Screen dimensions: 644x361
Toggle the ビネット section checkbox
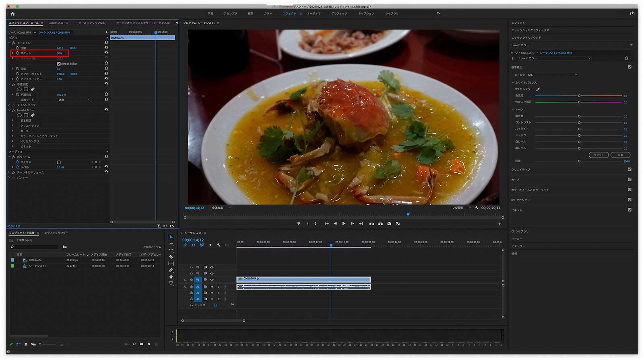coord(630,210)
